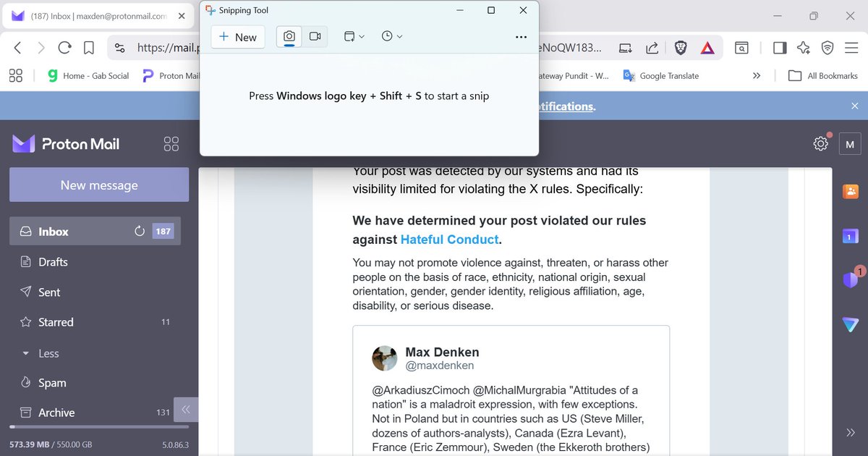The image size is (868, 456).
Task: Open the snip shape dropdown in Snipping Tool
Action: (354, 37)
